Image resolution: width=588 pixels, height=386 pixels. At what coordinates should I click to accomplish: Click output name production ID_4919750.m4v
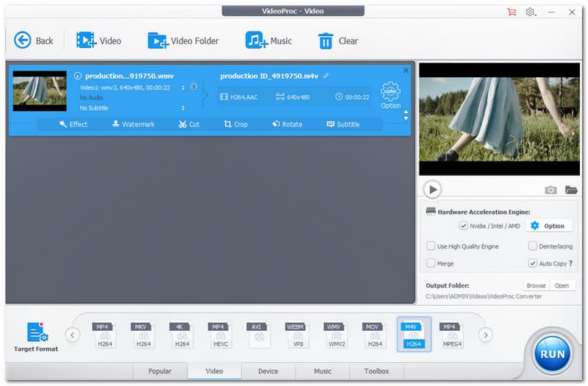coord(269,76)
